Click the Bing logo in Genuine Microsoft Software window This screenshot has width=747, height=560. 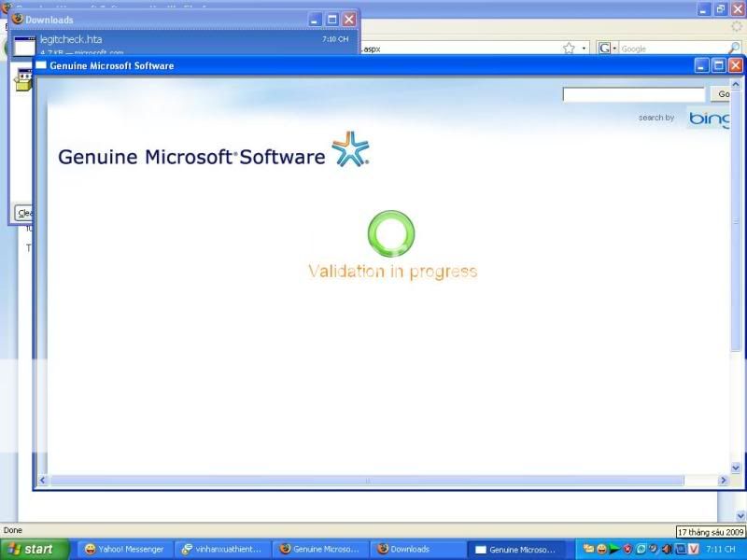pyautogui.click(x=710, y=119)
